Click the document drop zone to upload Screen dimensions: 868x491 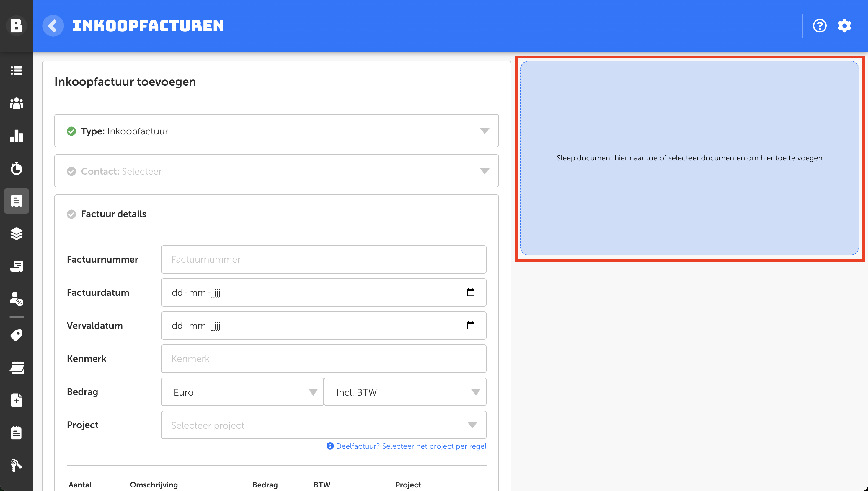coord(689,158)
